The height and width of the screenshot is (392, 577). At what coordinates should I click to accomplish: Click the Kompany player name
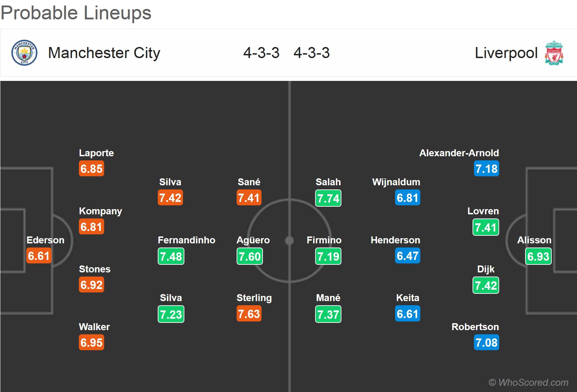[100, 211]
